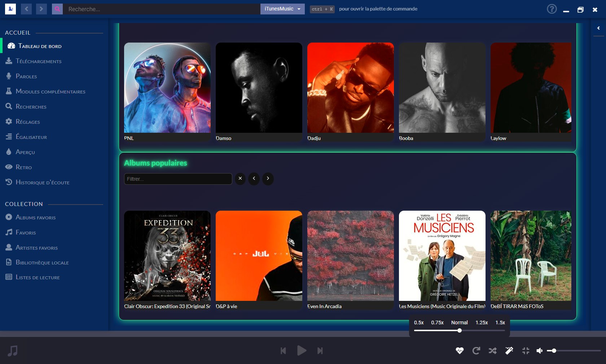Click the Albums favoris disc icon
Screen dimensions: 606x364
coord(9,217)
